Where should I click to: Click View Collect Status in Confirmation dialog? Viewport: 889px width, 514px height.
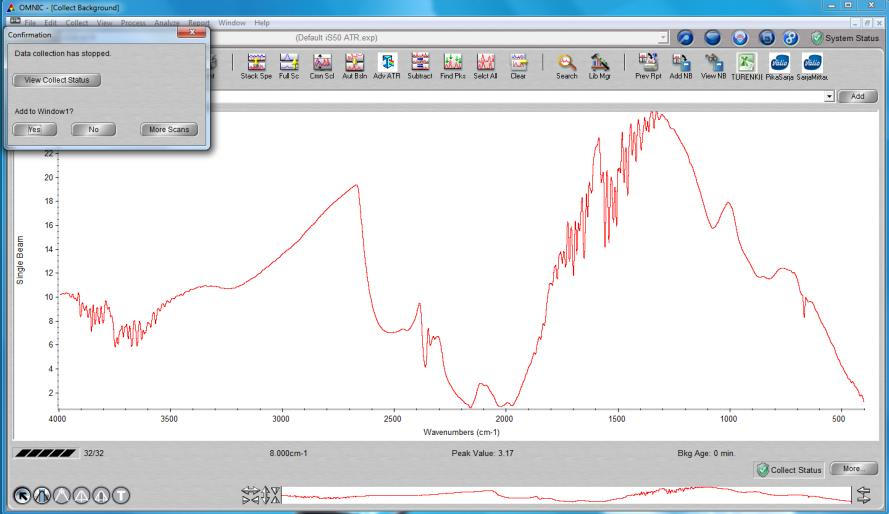click(x=57, y=80)
